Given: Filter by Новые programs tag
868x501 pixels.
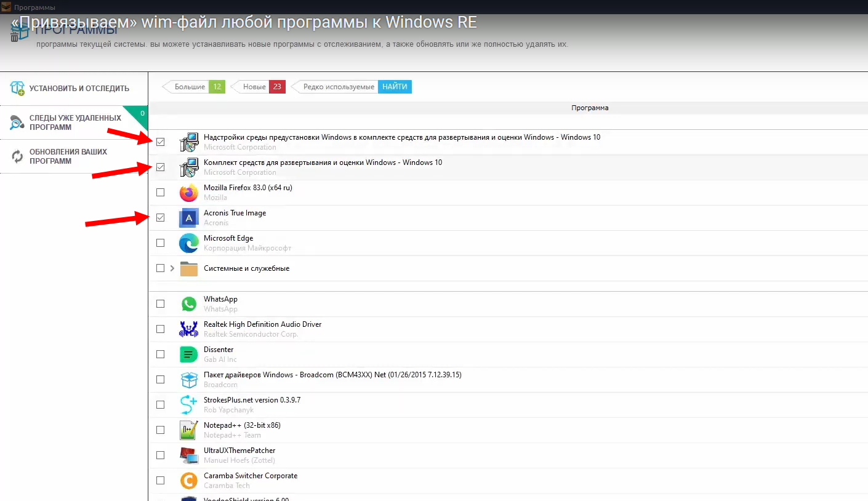Looking at the screenshot, I should pos(258,87).
